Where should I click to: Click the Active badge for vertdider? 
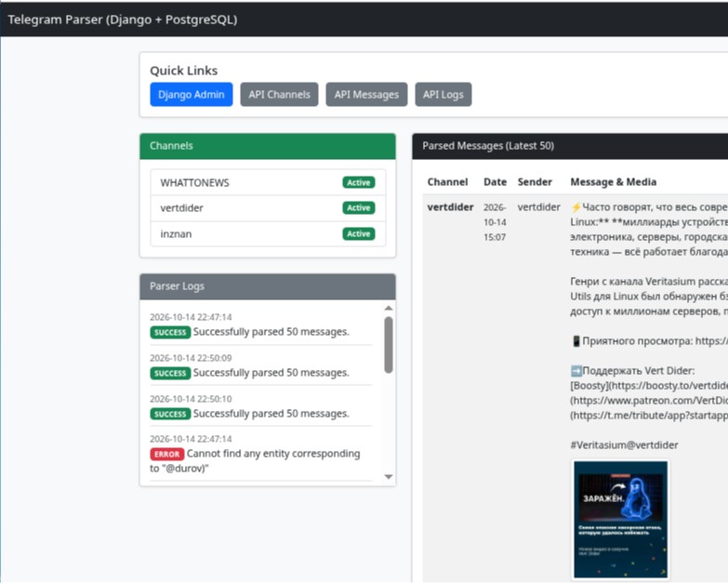click(x=359, y=207)
